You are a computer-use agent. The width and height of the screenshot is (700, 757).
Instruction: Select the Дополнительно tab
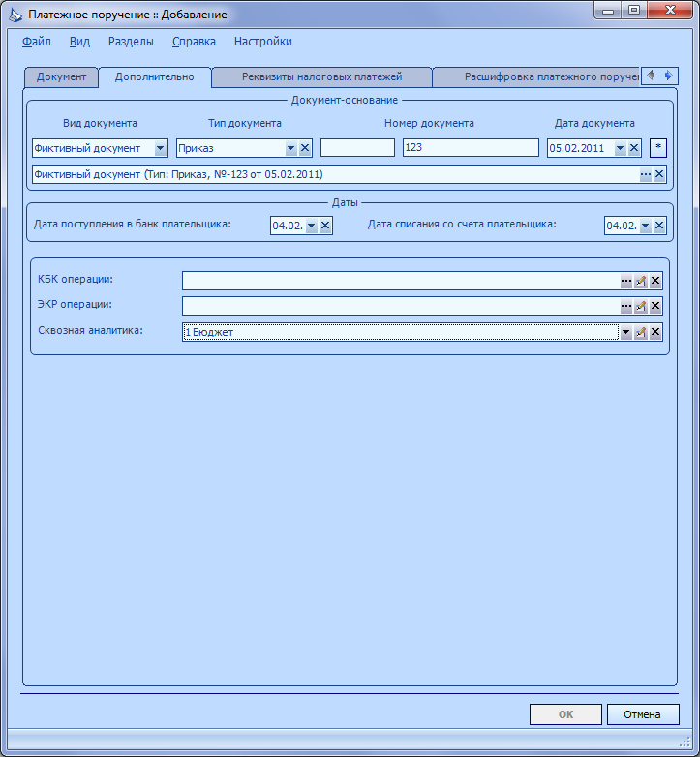155,77
